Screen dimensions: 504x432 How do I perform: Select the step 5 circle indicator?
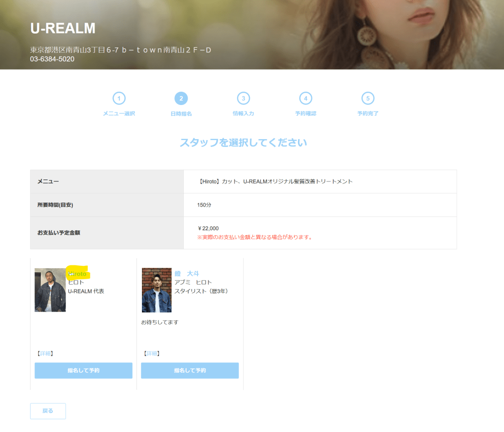[368, 99]
